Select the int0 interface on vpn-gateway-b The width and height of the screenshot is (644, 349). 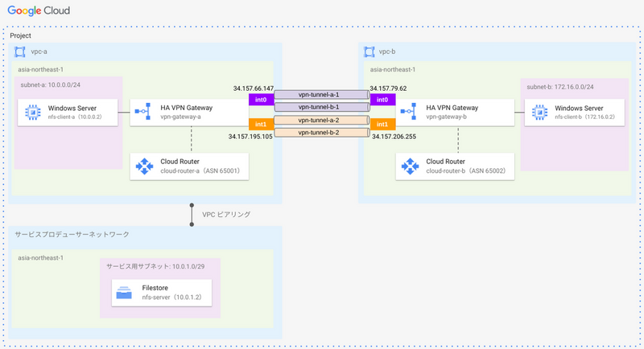click(x=382, y=100)
